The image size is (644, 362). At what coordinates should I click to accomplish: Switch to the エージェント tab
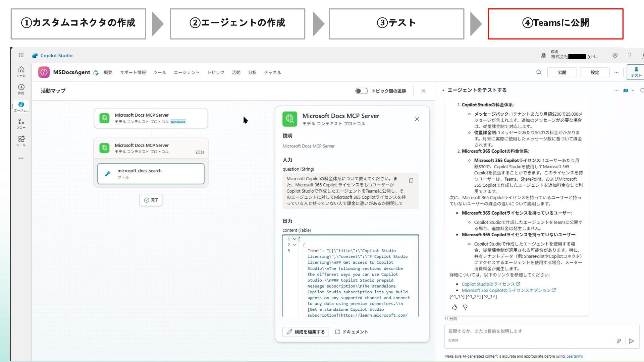click(x=186, y=72)
